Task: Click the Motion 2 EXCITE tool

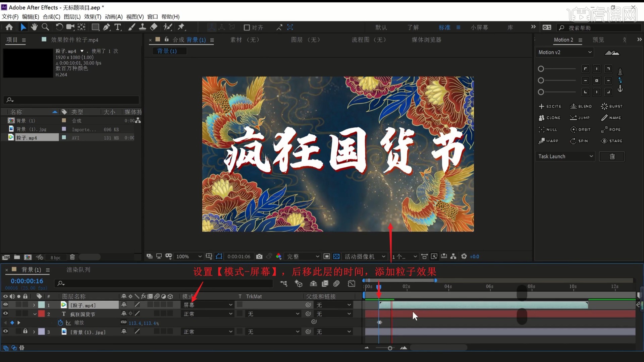Action: pos(550,106)
